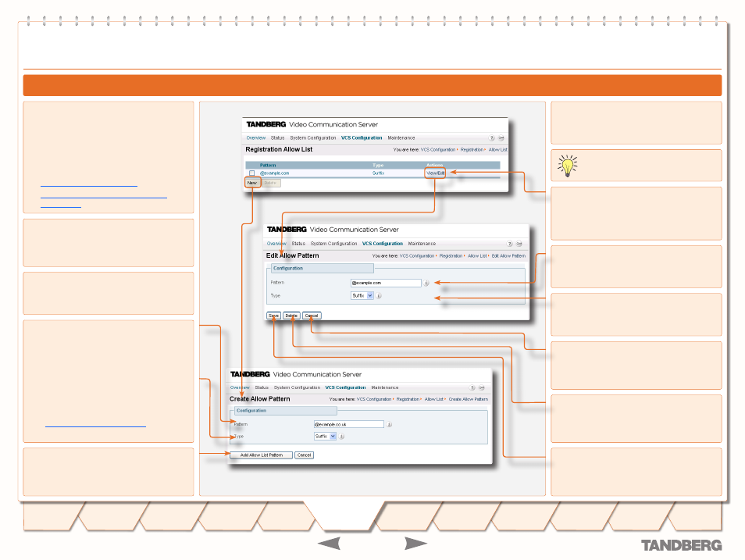Open Maintenance menu in Create Allow Pattern window

(x=385, y=387)
